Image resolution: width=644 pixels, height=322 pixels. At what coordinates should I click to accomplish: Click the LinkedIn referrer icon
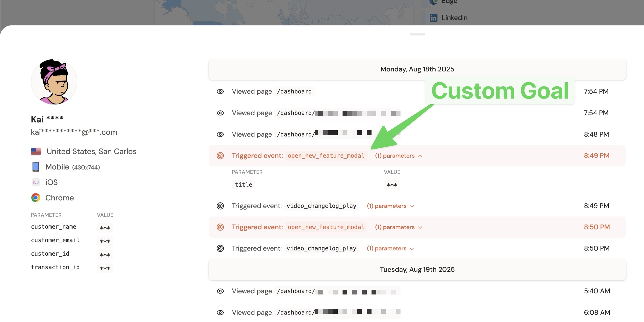point(433,18)
